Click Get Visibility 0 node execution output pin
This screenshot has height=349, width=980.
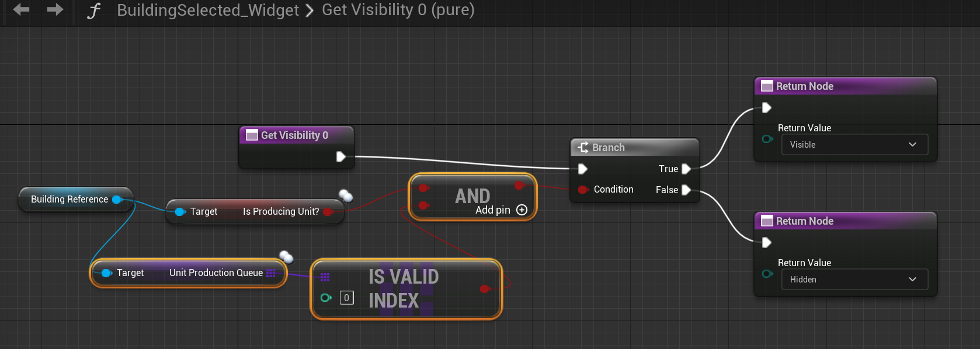click(341, 156)
